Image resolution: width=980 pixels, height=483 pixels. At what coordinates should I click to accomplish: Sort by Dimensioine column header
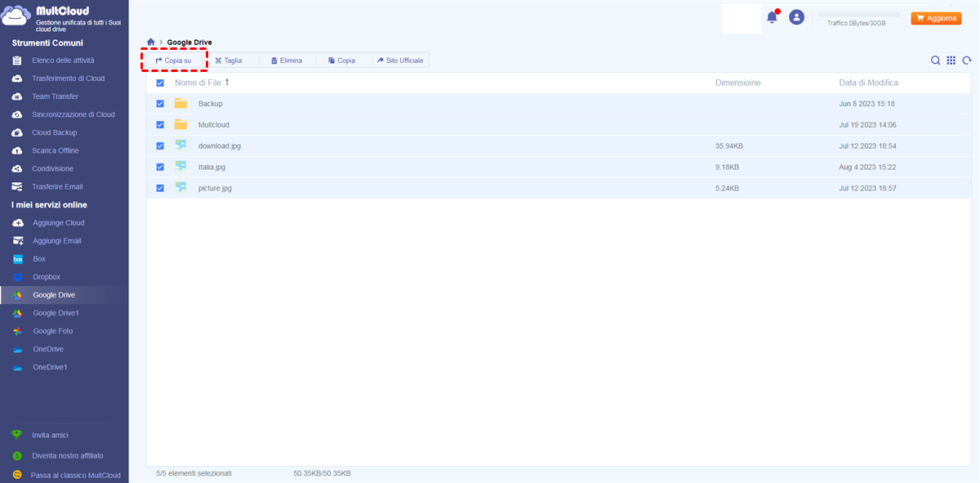point(737,83)
